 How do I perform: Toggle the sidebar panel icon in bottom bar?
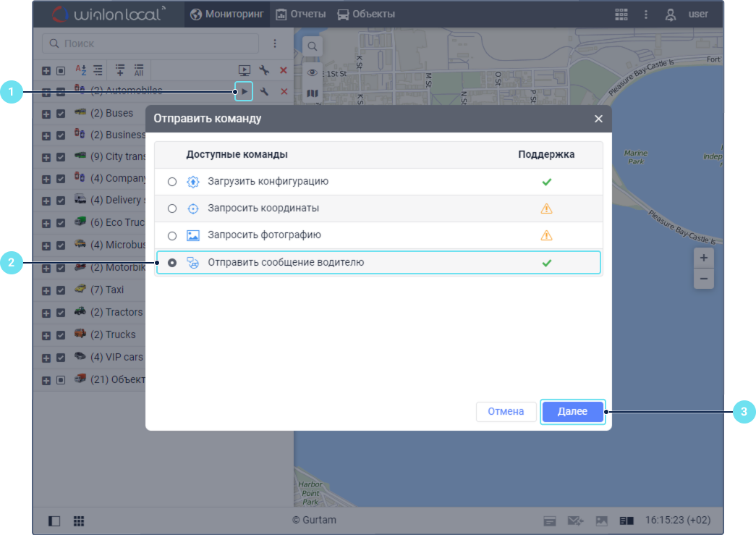coord(54,521)
